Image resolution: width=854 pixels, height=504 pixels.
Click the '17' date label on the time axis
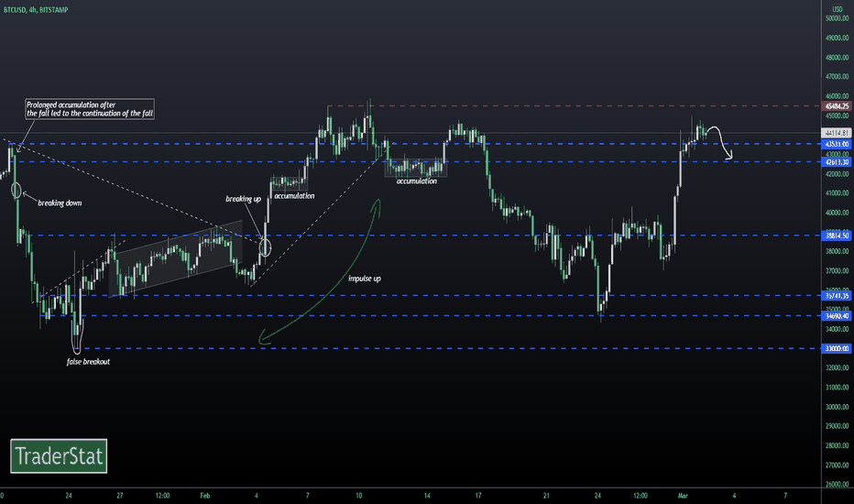[x=478, y=495]
